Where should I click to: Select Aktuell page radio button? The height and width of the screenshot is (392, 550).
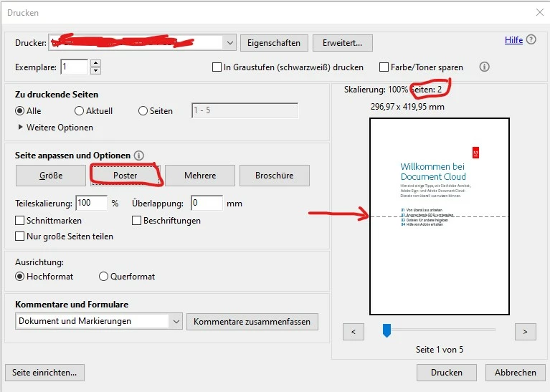(79, 111)
